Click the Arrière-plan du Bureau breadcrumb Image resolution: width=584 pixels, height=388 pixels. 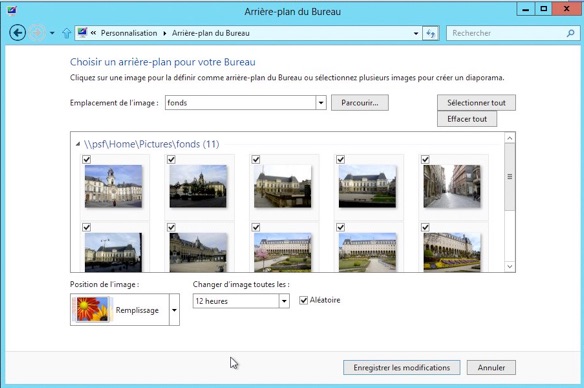(210, 33)
